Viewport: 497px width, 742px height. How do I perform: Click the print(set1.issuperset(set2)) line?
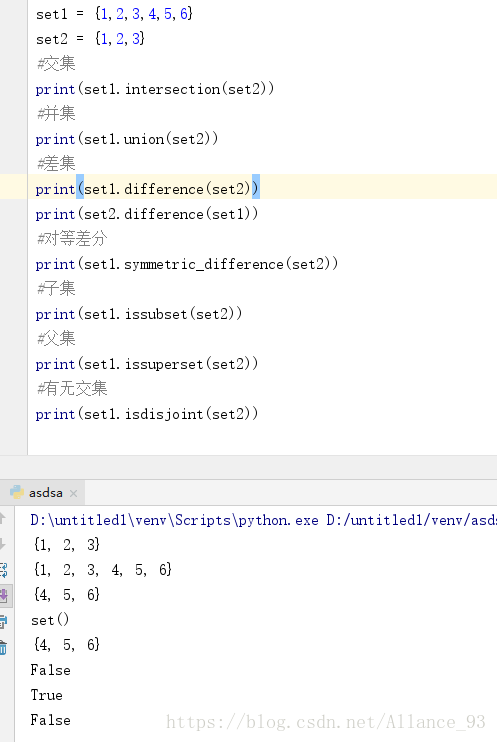point(147,364)
